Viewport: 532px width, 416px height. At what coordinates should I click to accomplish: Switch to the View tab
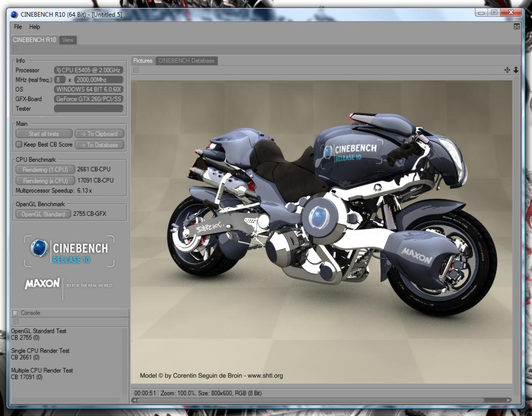click(x=68, y=40)
